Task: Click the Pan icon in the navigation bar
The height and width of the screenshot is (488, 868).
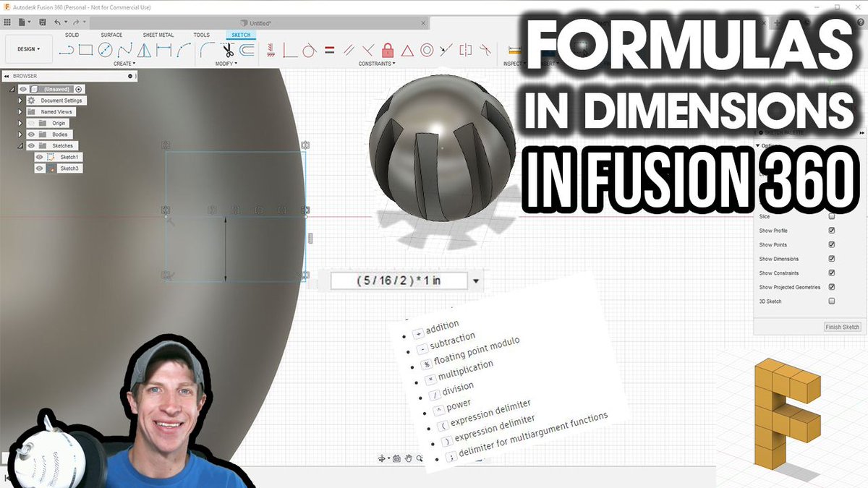Action: pos(408,457)
